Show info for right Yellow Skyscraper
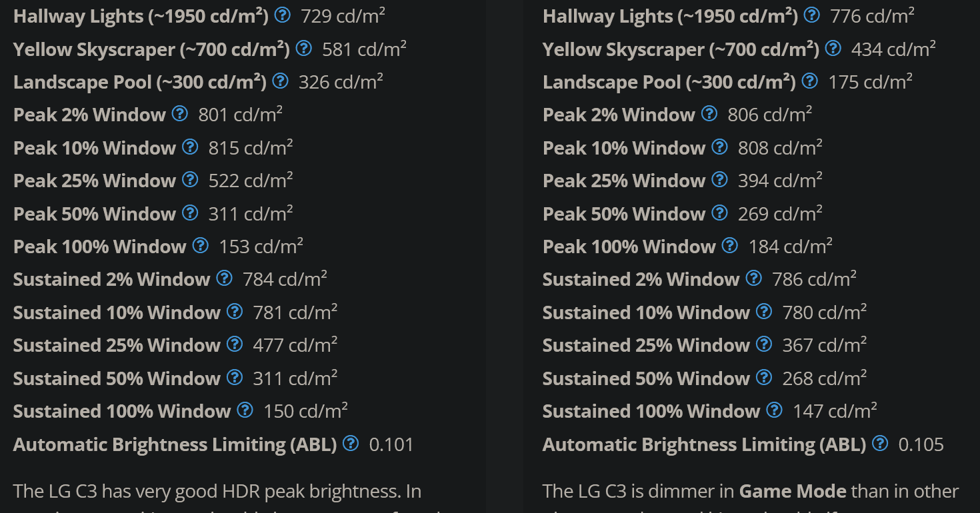The height and width of the screenshot is (513, 980). tap(833, 47)
